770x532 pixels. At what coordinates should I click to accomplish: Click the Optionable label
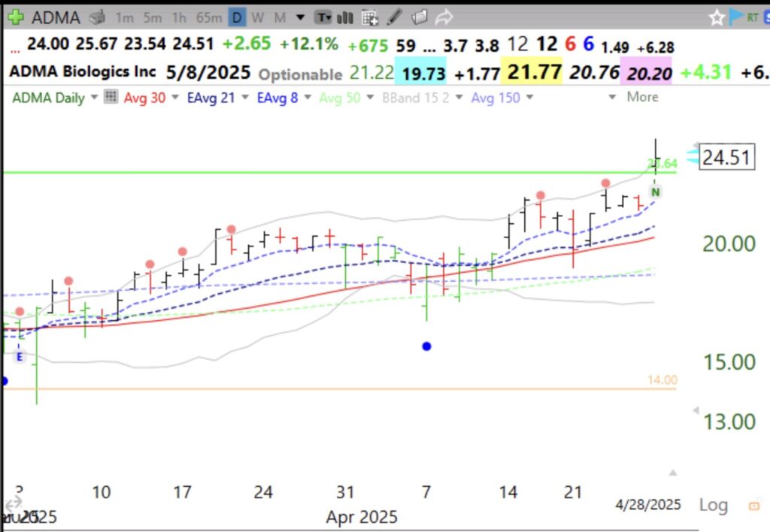pos(300,74)
